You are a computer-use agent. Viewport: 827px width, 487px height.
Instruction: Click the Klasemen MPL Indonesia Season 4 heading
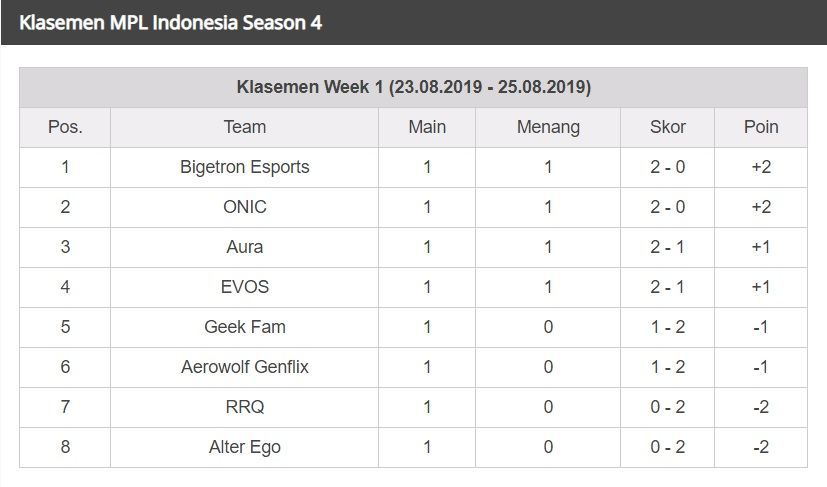click(170, 23)
